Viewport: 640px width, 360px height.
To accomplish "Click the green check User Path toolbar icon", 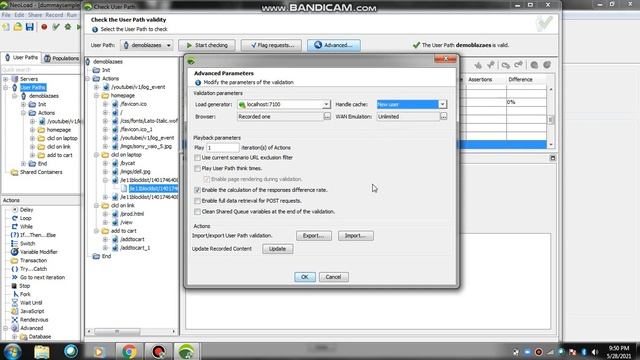I will [x=56, y=27].
